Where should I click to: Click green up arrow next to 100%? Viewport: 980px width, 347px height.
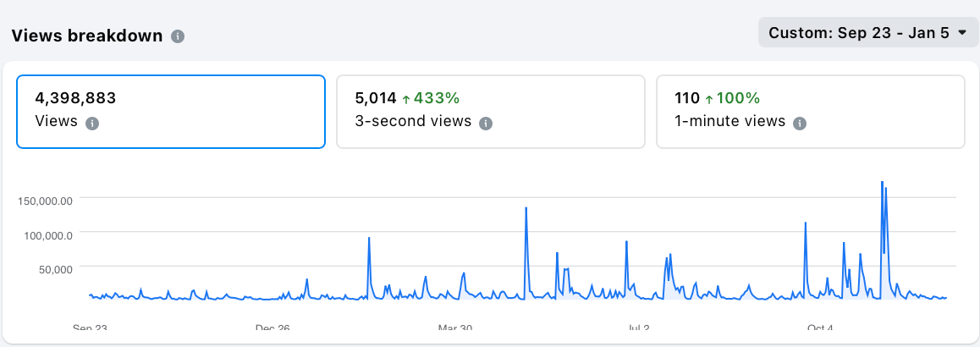click(x=709, y=99)
